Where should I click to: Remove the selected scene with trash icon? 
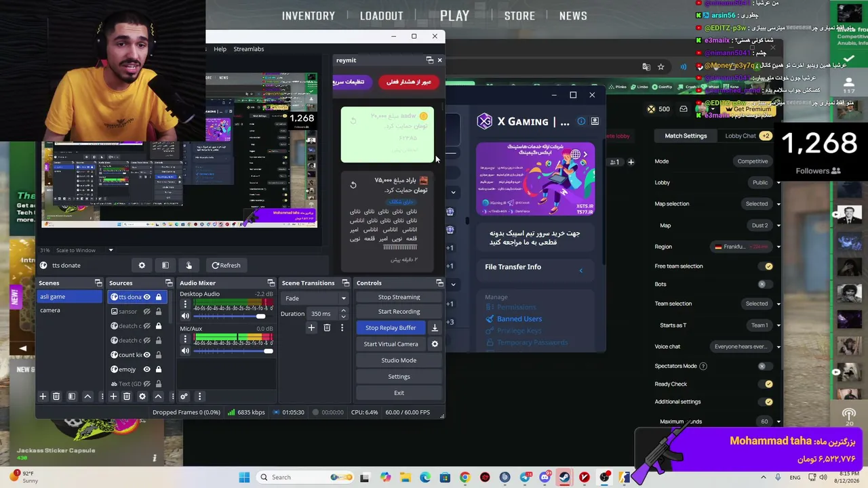pyautogui.click(x=56, y=396)
